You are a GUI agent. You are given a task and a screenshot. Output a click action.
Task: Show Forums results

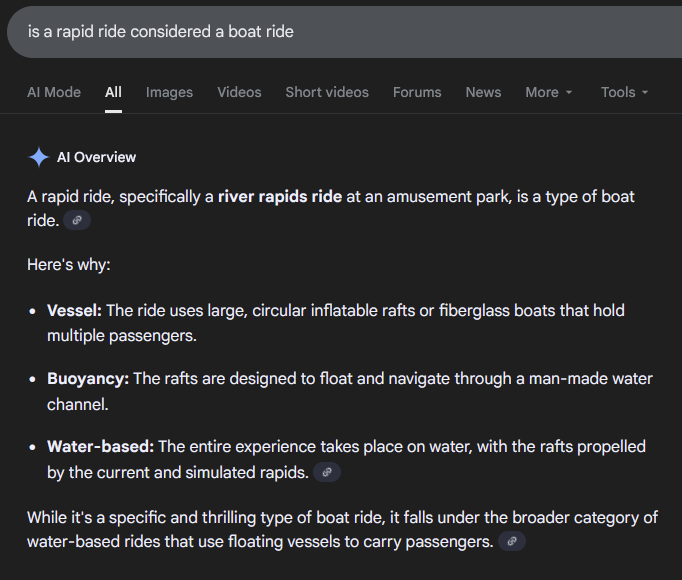coord(417,92)
